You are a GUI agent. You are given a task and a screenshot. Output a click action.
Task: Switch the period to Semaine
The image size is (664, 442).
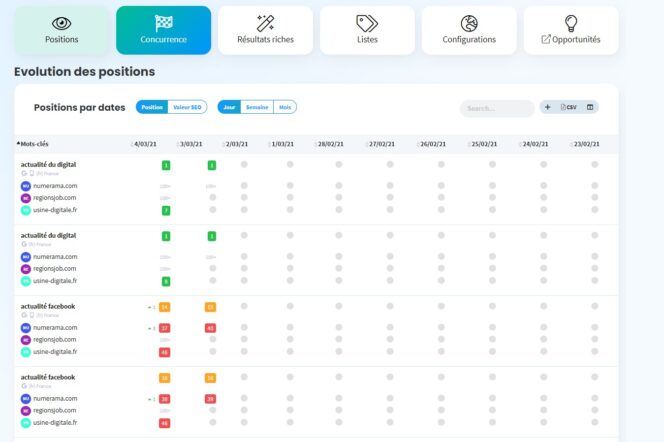(x=257, y=107)
